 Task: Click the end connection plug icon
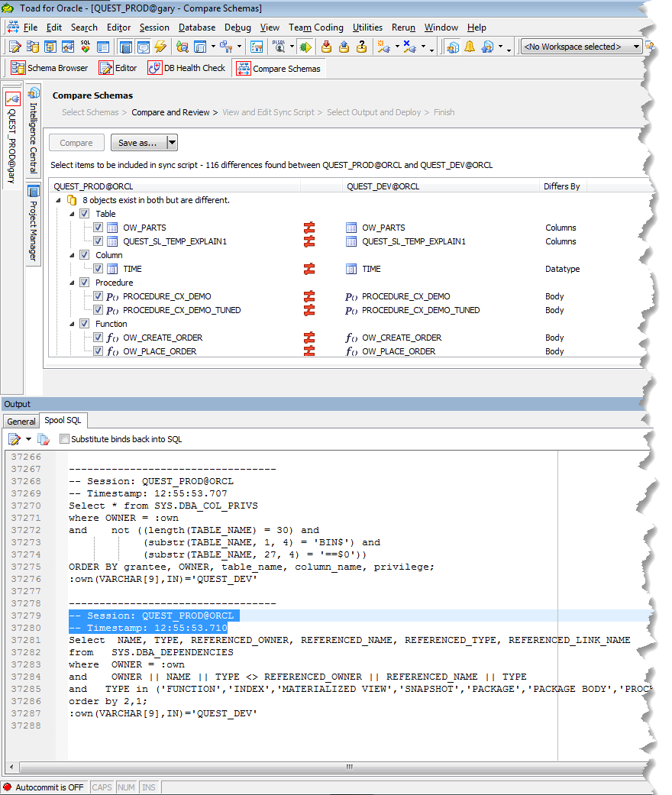coord(410,47)
